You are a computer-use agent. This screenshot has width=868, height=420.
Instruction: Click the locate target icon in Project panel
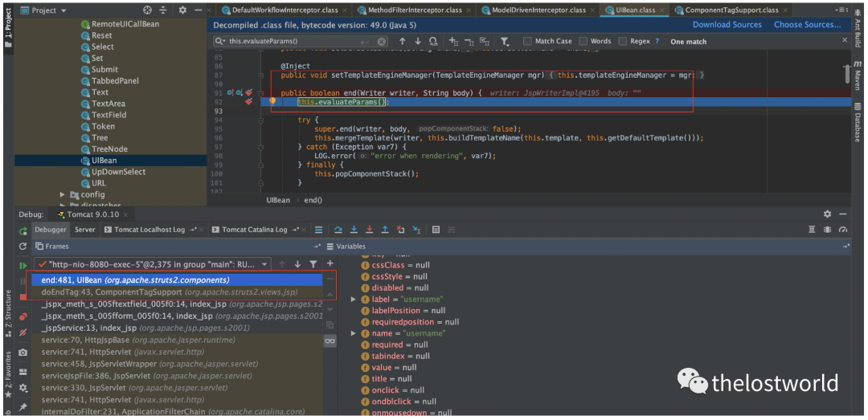click(147, 10)
